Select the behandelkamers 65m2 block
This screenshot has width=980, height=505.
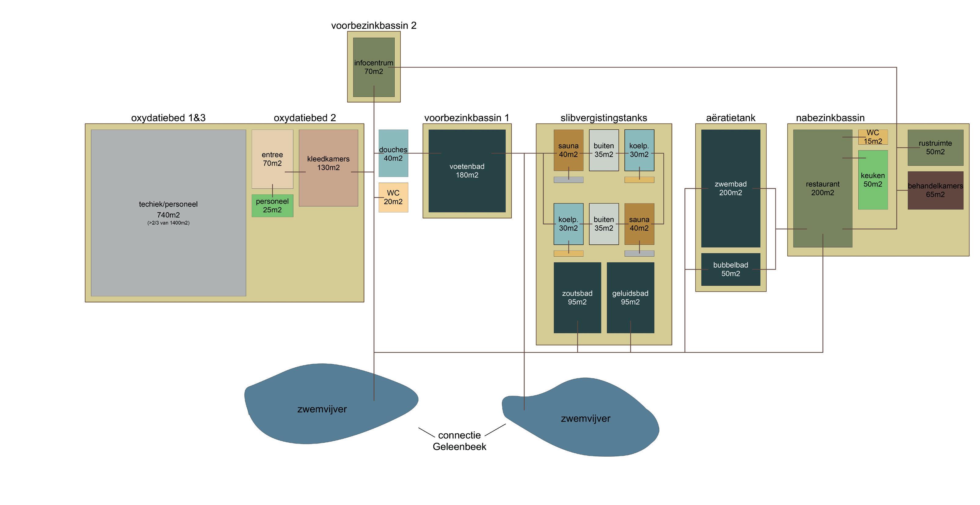(x=935, y=190)
